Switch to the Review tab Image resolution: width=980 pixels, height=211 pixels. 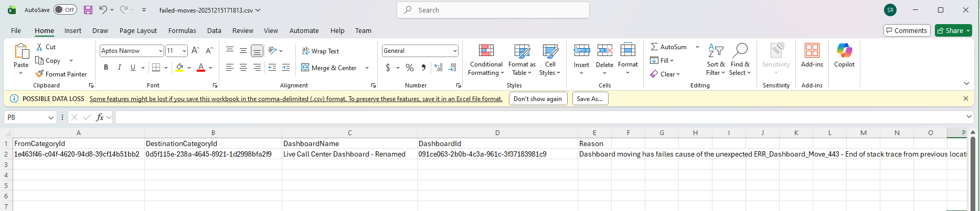pyautogui.click(x=243, y=30)
